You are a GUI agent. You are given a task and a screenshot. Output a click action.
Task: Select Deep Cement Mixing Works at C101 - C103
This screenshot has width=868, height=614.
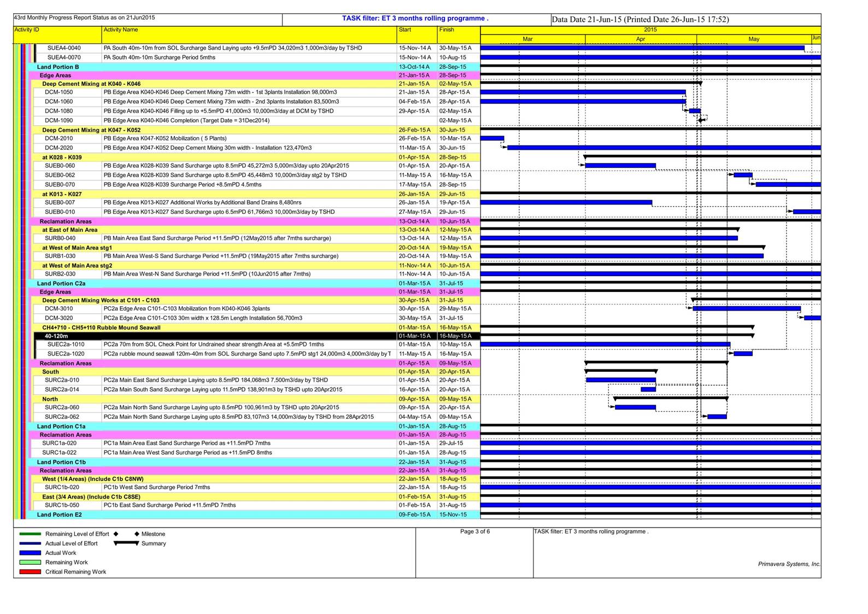pos(256,300)
